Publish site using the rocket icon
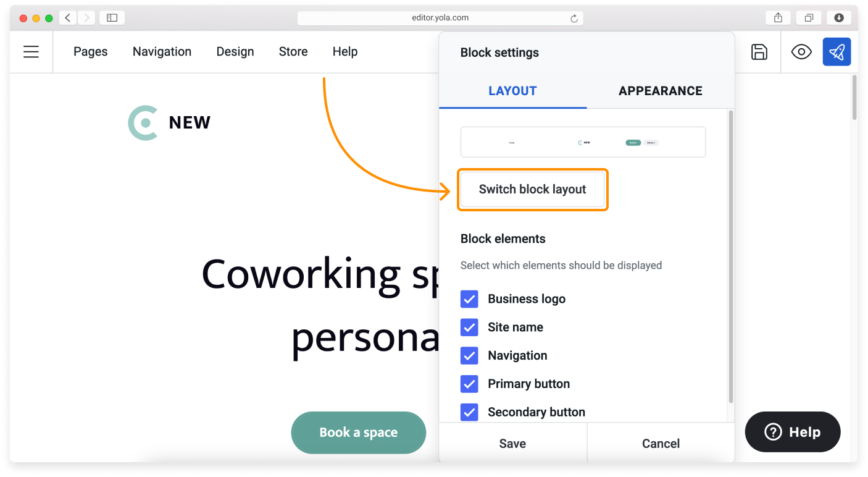The height and width of the screenshot is (477, 868). [x=837, y=52]
